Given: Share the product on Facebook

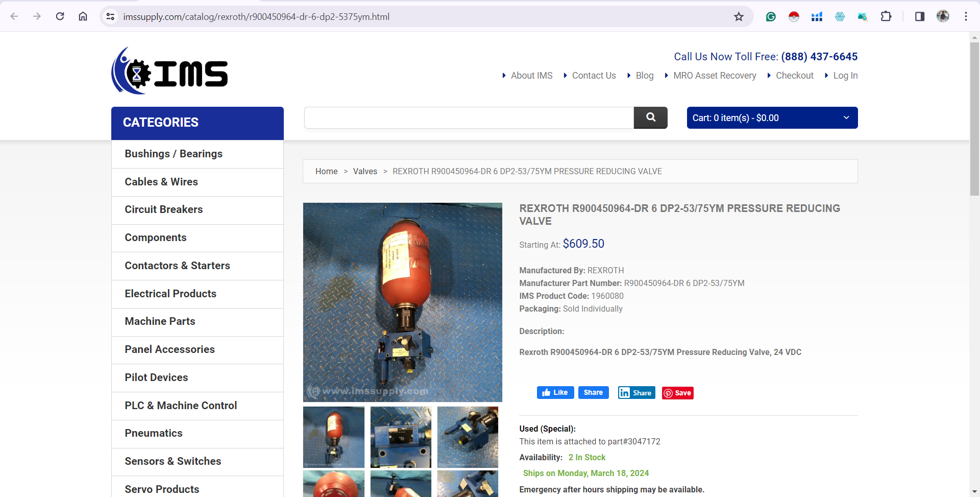Looking at the screenshot, I should click(594, 392).
